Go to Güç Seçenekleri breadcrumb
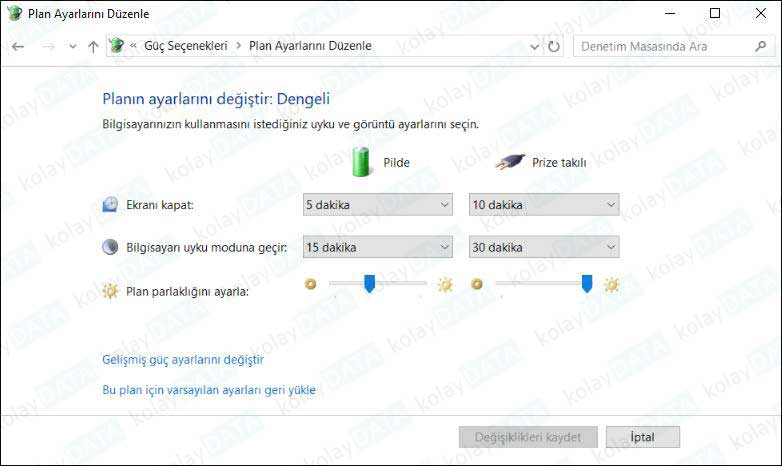This screenshot has width=782, height=466. (x=185, y=46)
